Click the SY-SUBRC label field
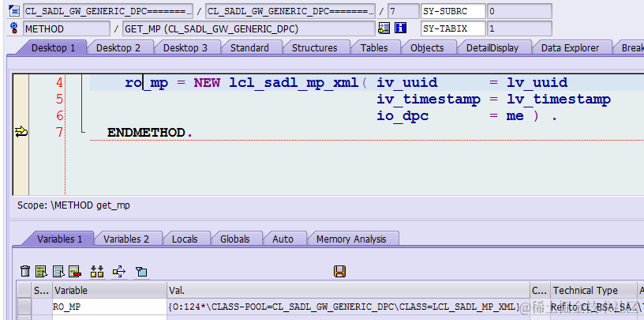Screen dimensions: 644x320 click(453, 11)
